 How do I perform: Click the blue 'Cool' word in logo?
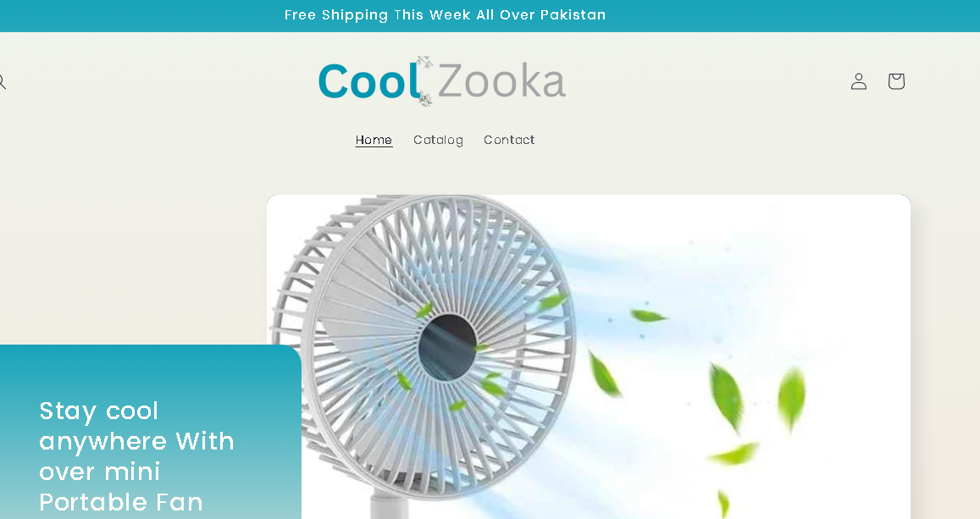(x=368, y=81)
